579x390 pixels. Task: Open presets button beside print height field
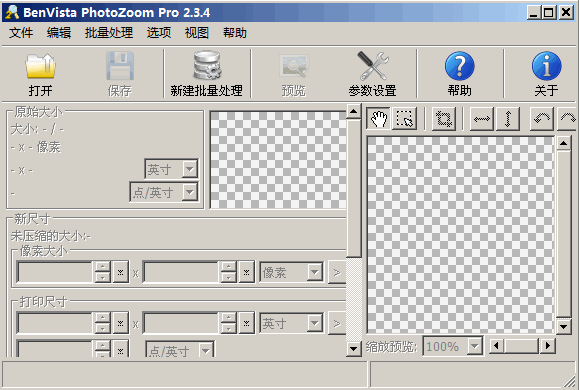point(246,323)
